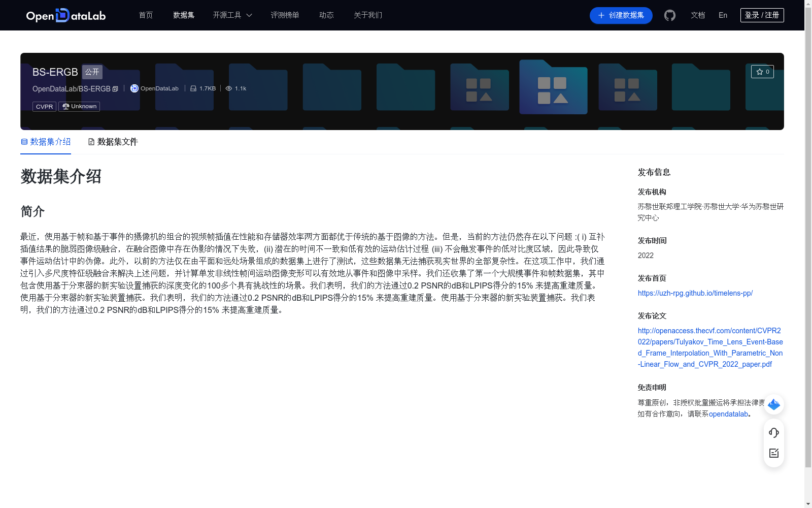Screen dimensions: 812x508
Task: Open the uzh-rpg.github.io timelens-pp homepage link
Action: coord(695,293)
